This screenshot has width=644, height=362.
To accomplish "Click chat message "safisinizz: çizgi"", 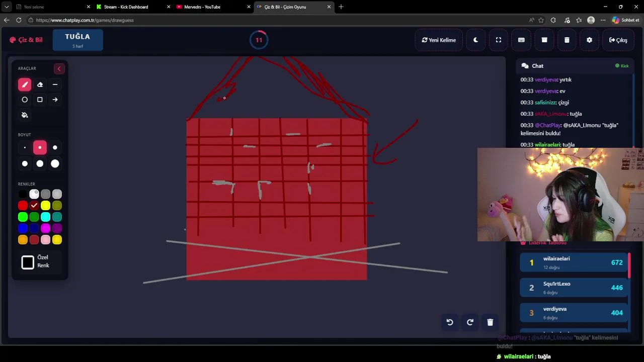I will 545,103.
